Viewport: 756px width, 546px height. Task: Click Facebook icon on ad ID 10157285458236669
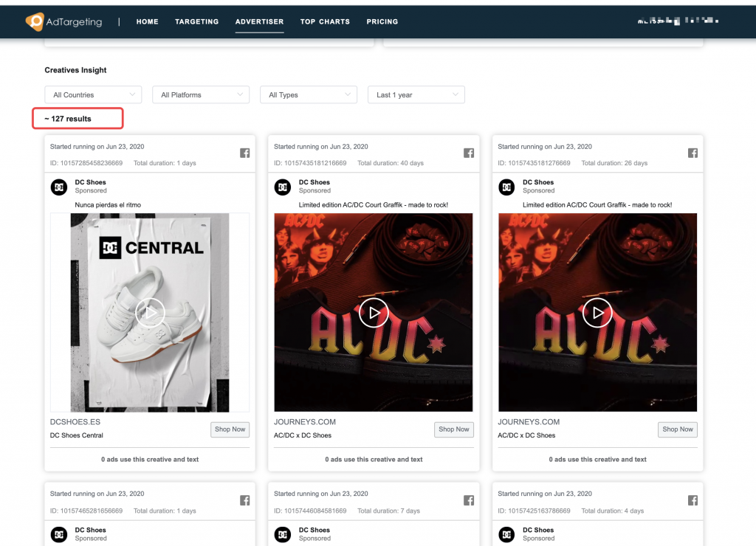click(245, 153)
